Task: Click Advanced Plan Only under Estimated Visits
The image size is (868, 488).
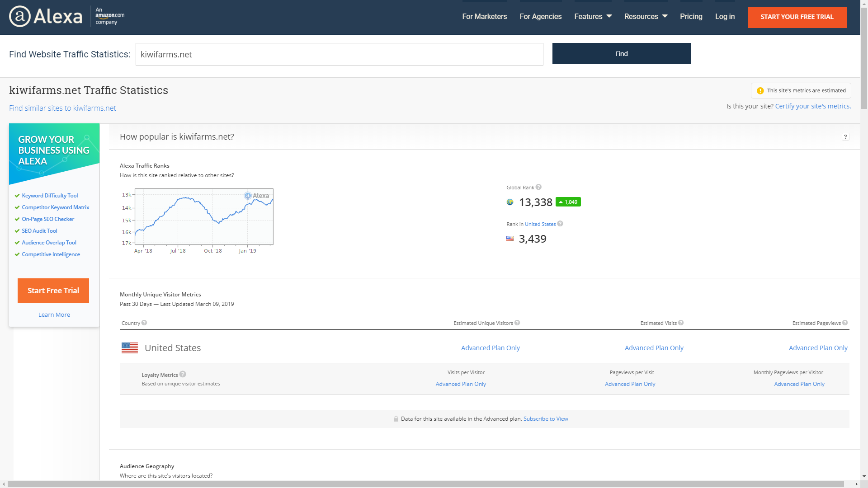Action: pyautogui.click(x=654, y=348)
